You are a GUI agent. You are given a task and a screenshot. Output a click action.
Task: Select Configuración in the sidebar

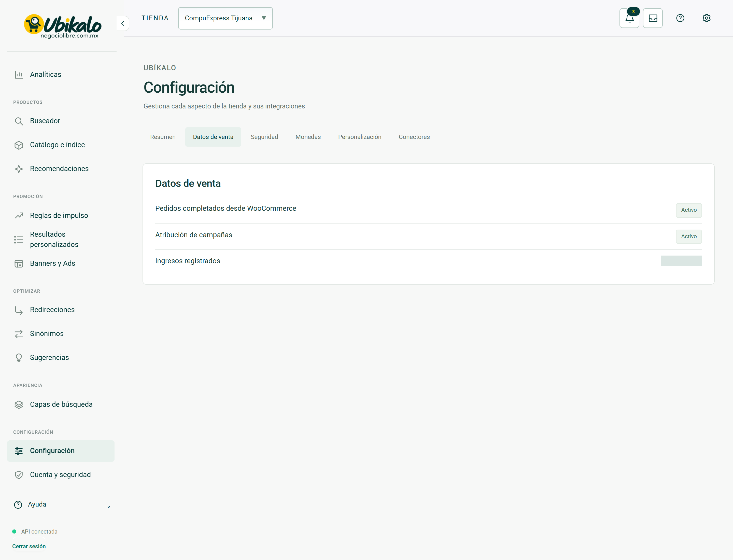(x=61, y=451)
